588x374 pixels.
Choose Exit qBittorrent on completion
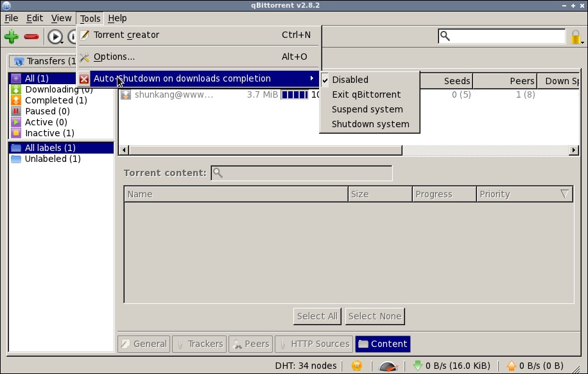(x=369, y=94)
